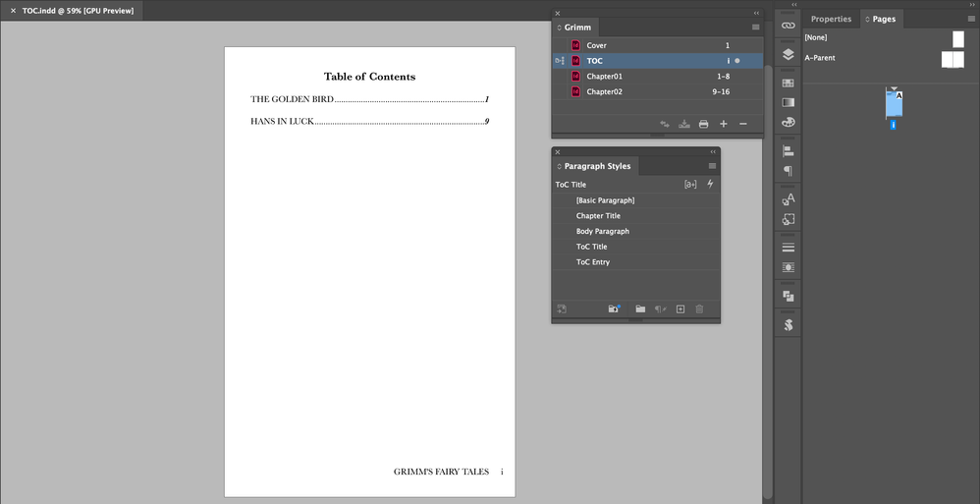Viewport: 980px width, 504px height.
Task: Cycle Grimm panel tab view arrows
Action: point(560,28)
